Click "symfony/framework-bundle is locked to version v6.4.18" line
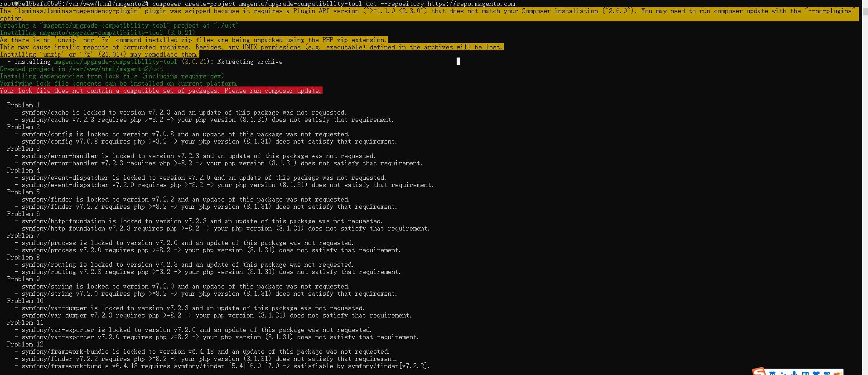Image resolution: width=868 pixels, height=375 pixels. [x=202, y=351]
